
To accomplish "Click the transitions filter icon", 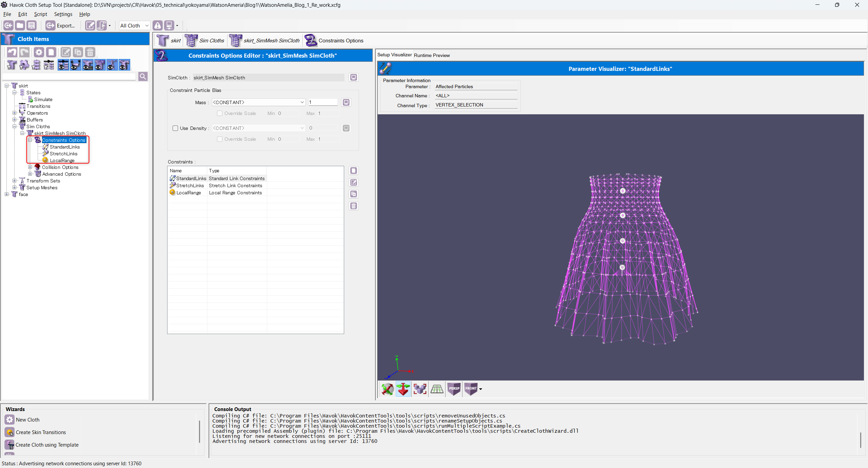I will tap(48, 65).
